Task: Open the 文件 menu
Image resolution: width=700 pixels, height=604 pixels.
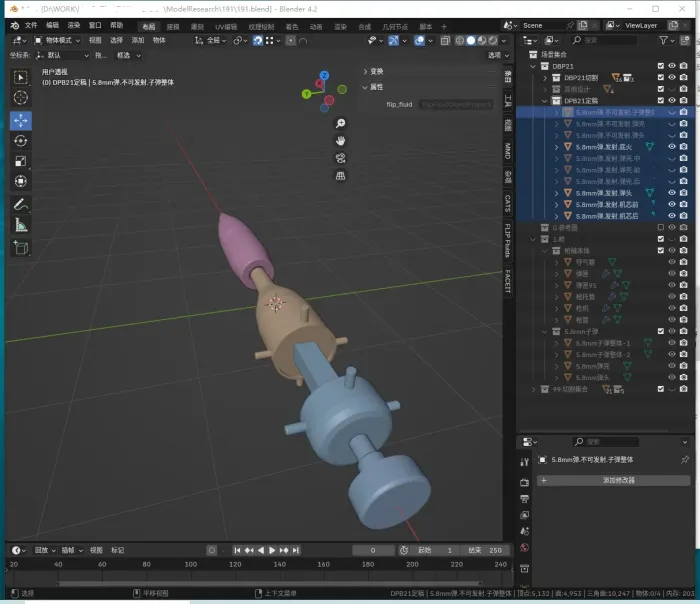Action: point(31,25)
